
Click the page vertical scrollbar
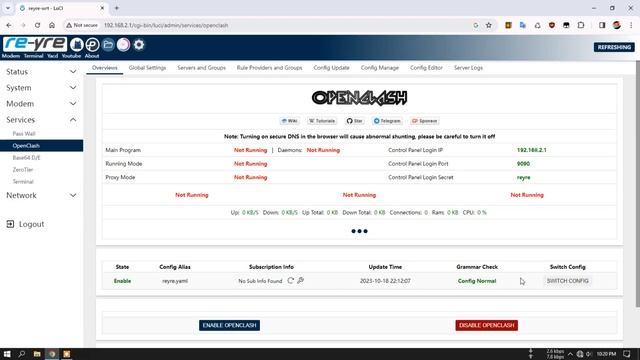coord(638,184)
